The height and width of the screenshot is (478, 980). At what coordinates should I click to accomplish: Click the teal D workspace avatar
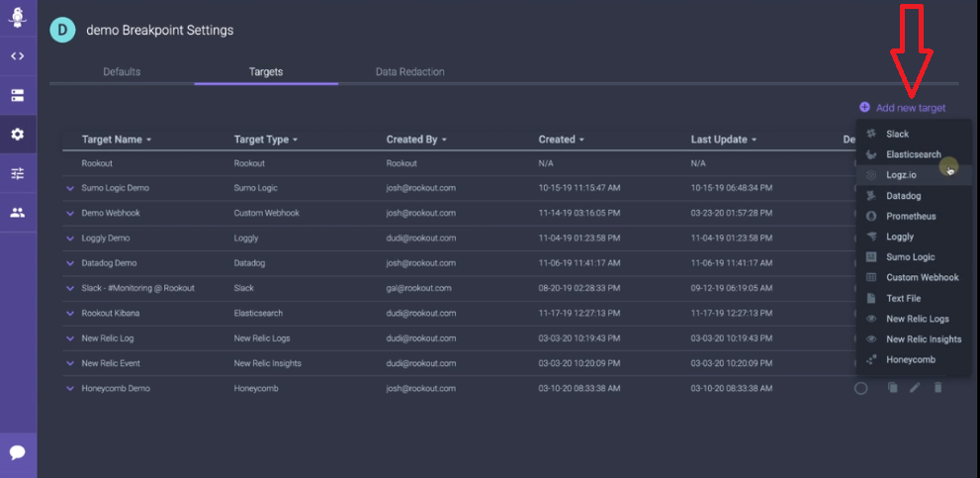pyautogui.click(x=62, y=30)
